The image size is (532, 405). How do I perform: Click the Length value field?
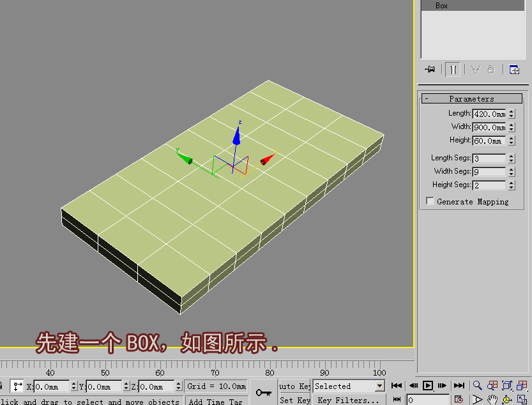(x=490, y=114)
